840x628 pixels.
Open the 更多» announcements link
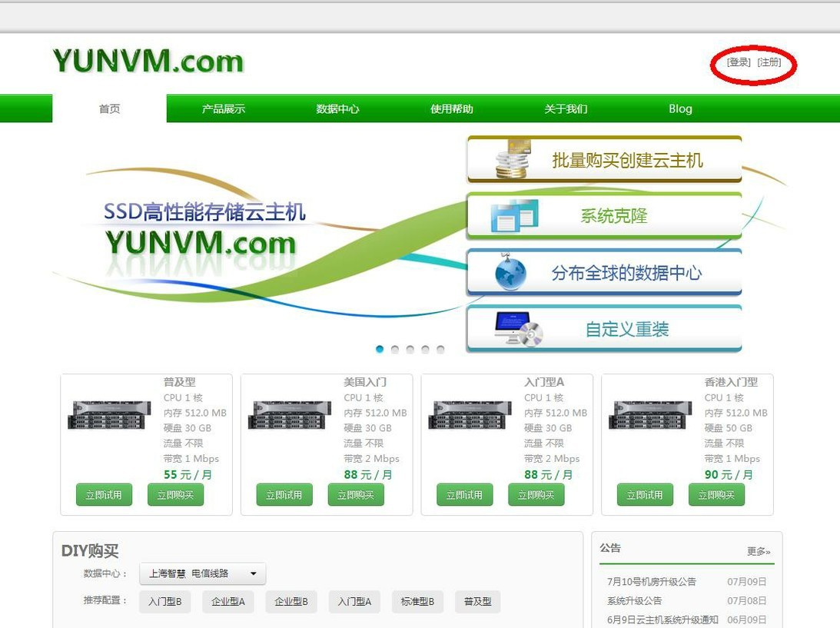pyautogui.click(x=759, y=551)
